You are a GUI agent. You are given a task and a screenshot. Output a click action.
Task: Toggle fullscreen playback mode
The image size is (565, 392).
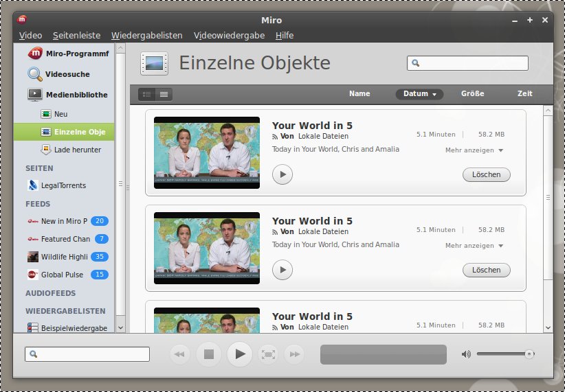tap(269, 354)
